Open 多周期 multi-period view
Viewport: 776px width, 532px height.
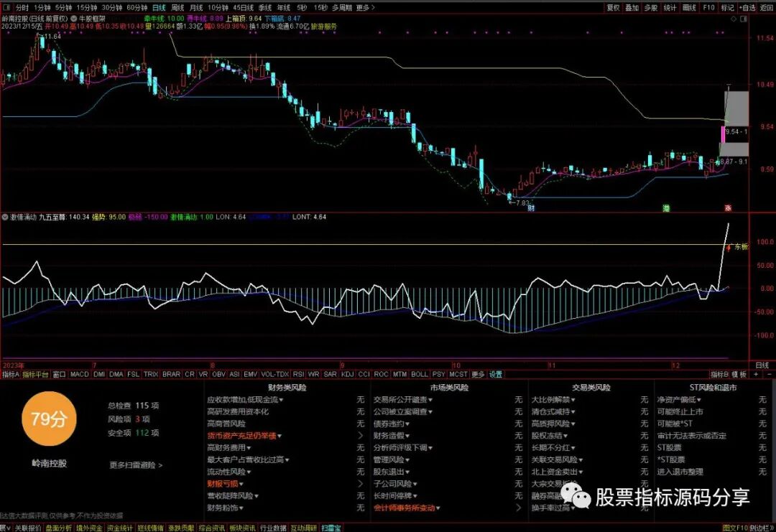pos(342,8)
